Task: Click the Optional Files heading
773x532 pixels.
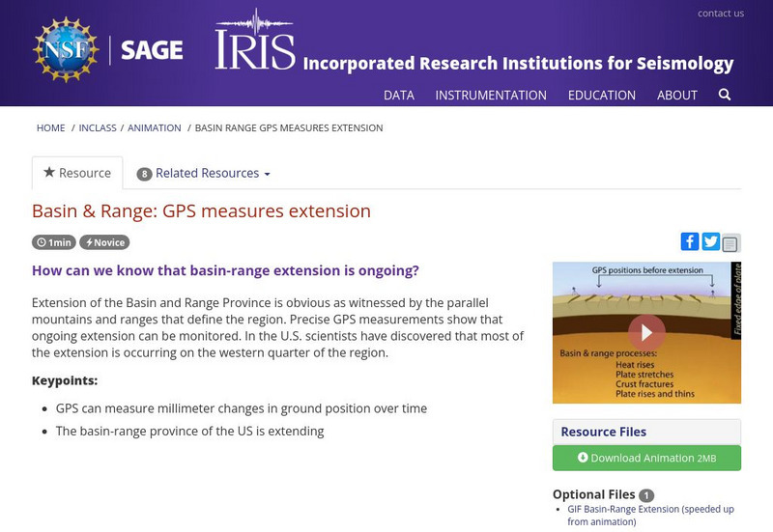Action: pos(593,494)
